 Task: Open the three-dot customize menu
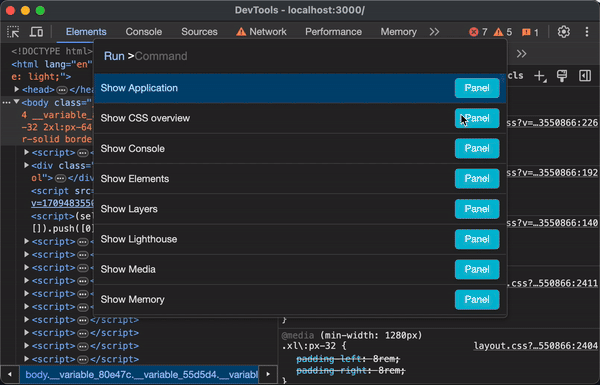click(587, 32)
